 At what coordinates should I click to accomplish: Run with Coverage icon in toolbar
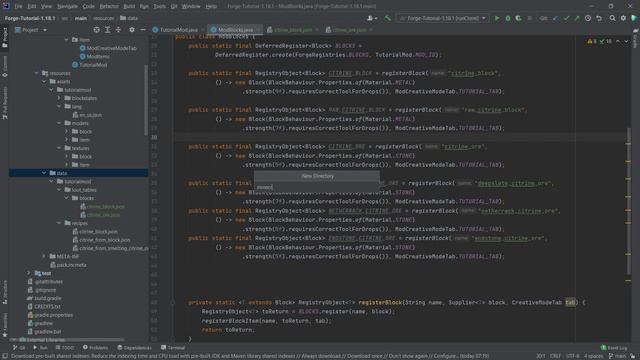(x=518, y=18)
